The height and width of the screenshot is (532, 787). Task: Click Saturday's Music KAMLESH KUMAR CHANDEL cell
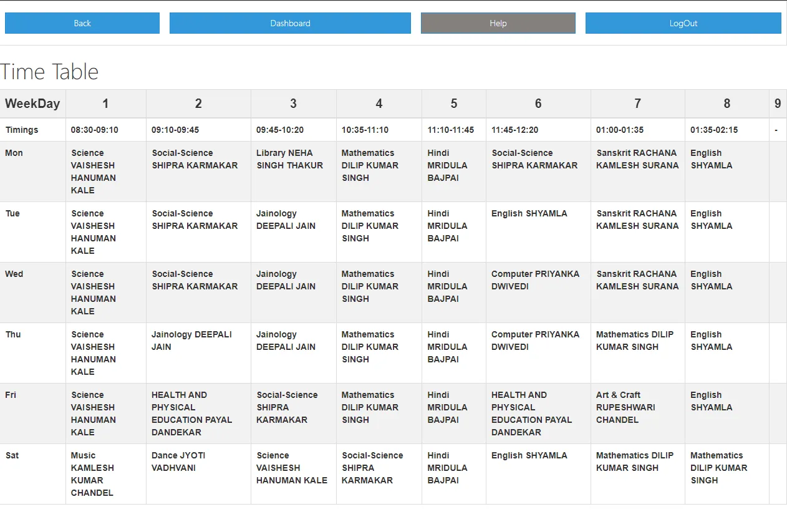106,474
